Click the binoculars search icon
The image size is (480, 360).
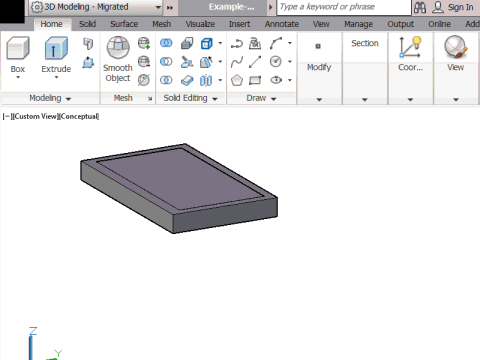click(x=420, y=7)
